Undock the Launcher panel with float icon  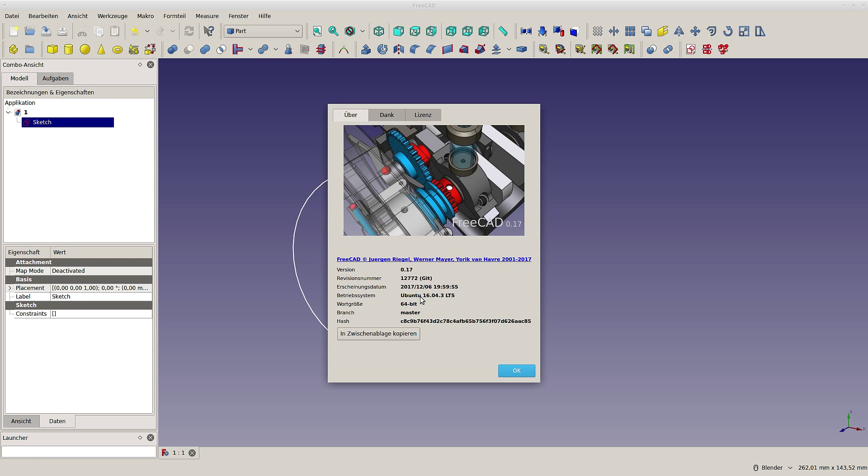(140, 438)
